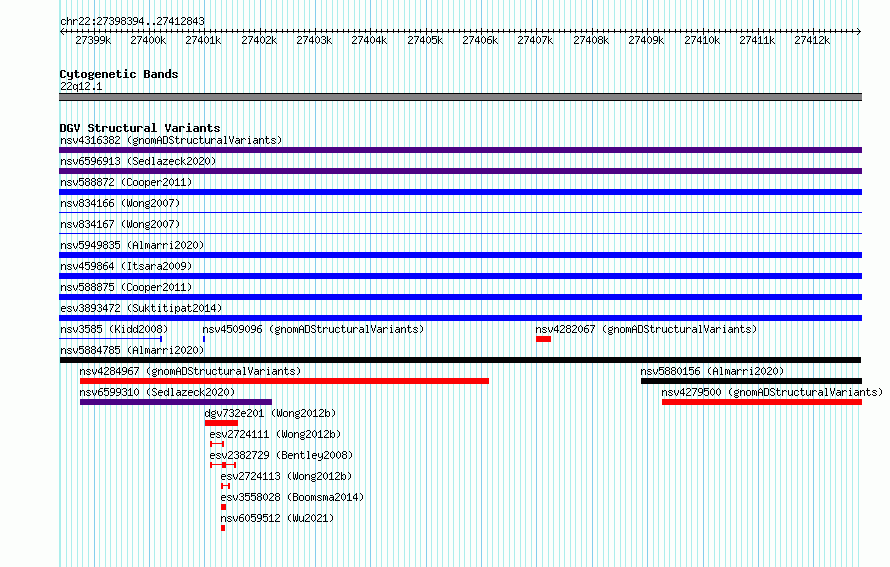Open nsv834166 (Wong2007) variant label
Screen dimensions: 890x567
[120, 203]
